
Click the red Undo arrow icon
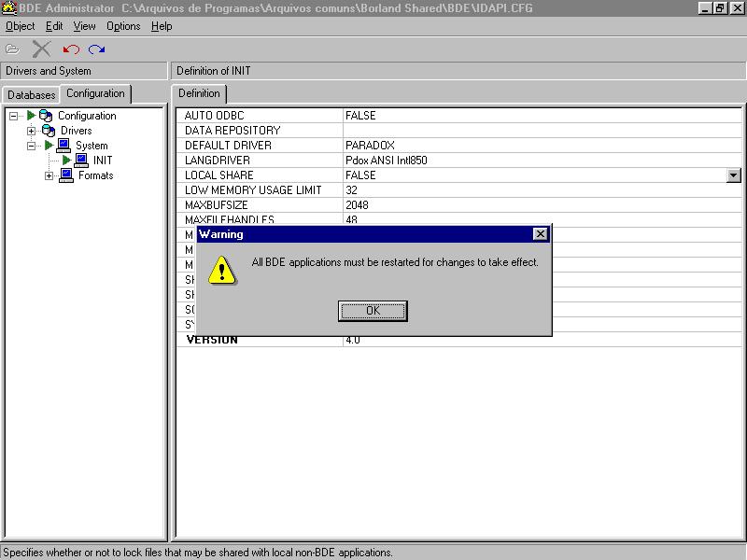point(71,49)
